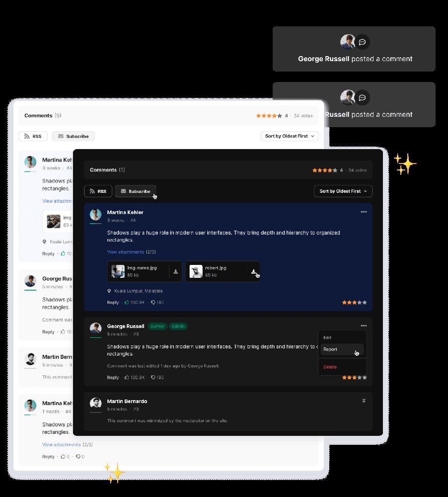Click the RSS button in the dark panel
448x497 pixels.
98,191
